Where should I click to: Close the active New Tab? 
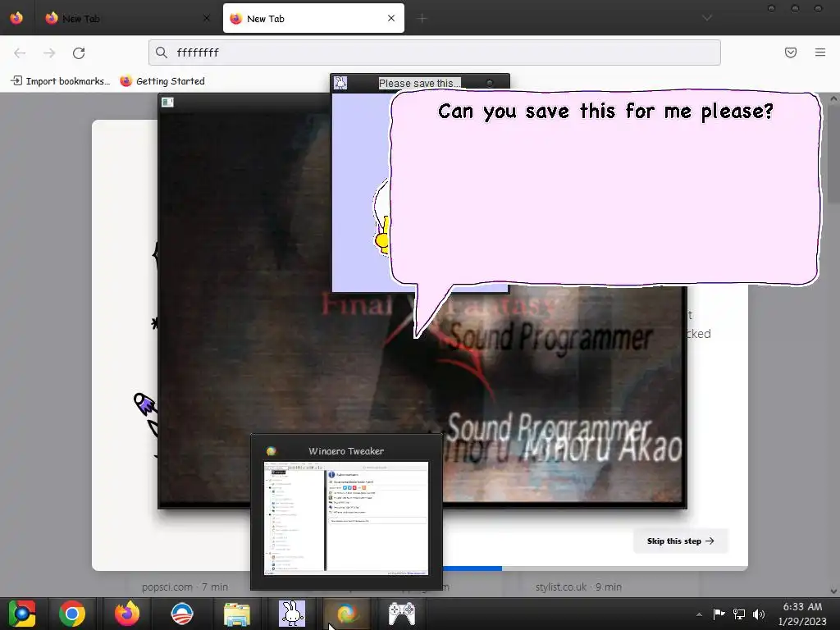pyautogui.click(x=391, y=18)
